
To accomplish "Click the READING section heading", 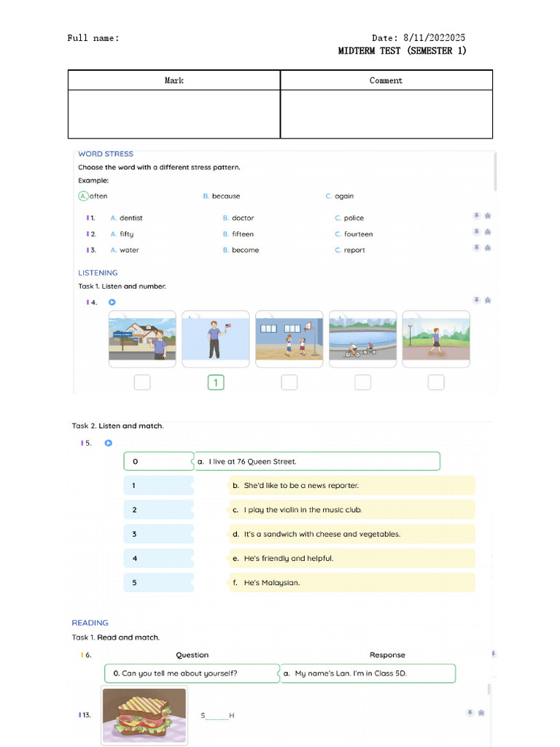I will coord(90,623).
